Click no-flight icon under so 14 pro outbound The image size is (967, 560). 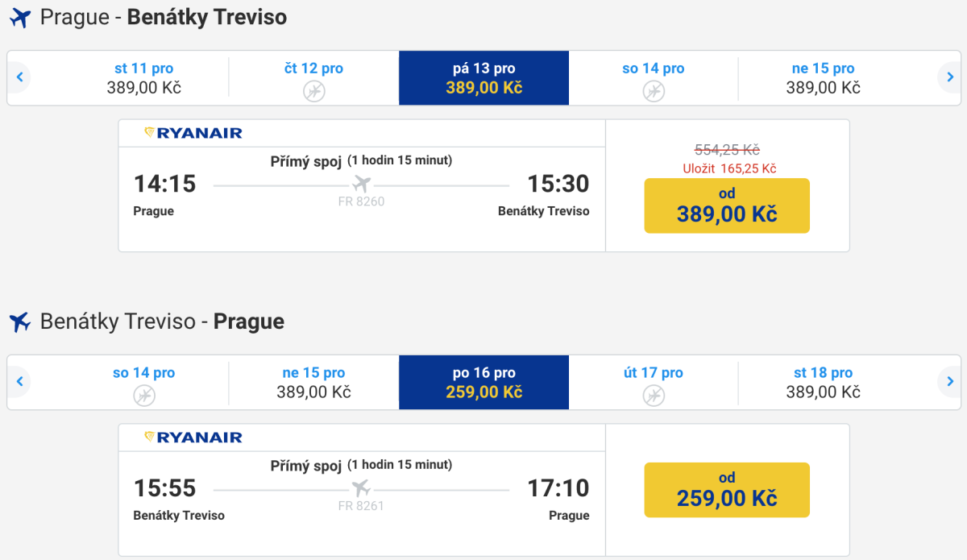click(653, 91)
